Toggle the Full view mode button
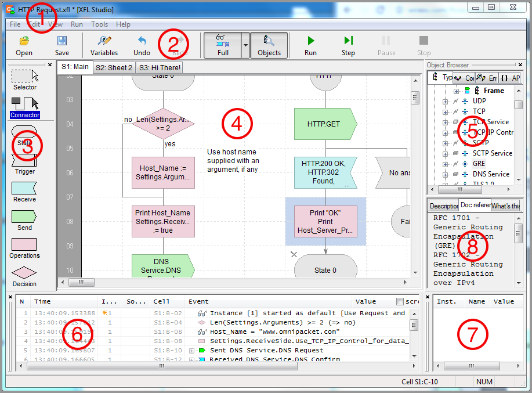This screenshot has height=393, width=532. [x=223, y=45]
